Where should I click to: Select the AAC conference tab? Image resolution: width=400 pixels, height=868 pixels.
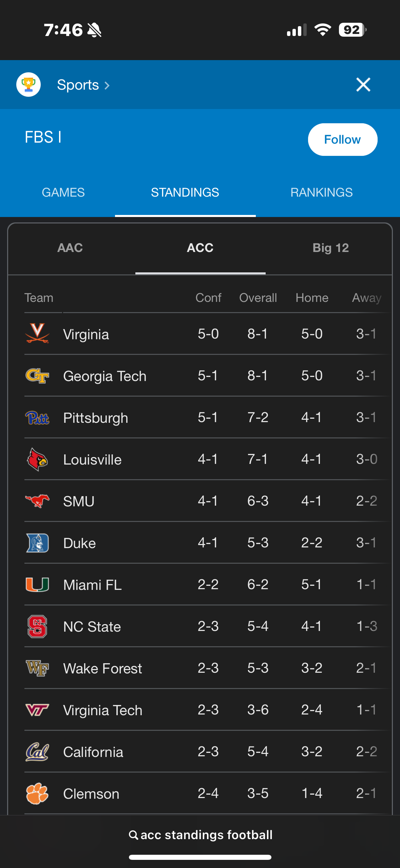pyautogui.click(x=70, y=248)
